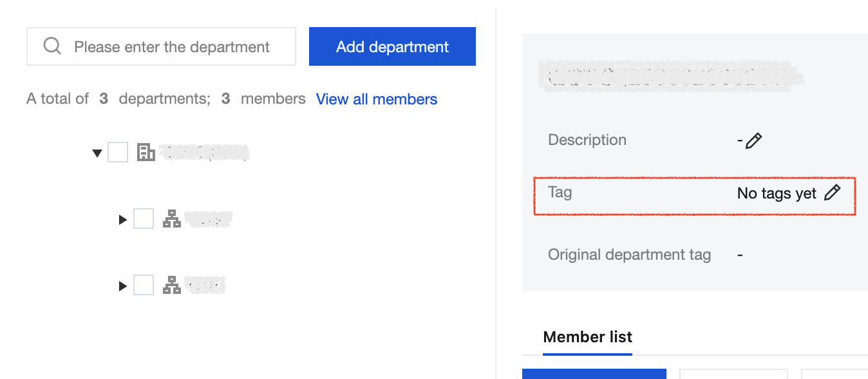868x379 pixels.
Task: Click the magnifier search icon
Action: [52, 46]
